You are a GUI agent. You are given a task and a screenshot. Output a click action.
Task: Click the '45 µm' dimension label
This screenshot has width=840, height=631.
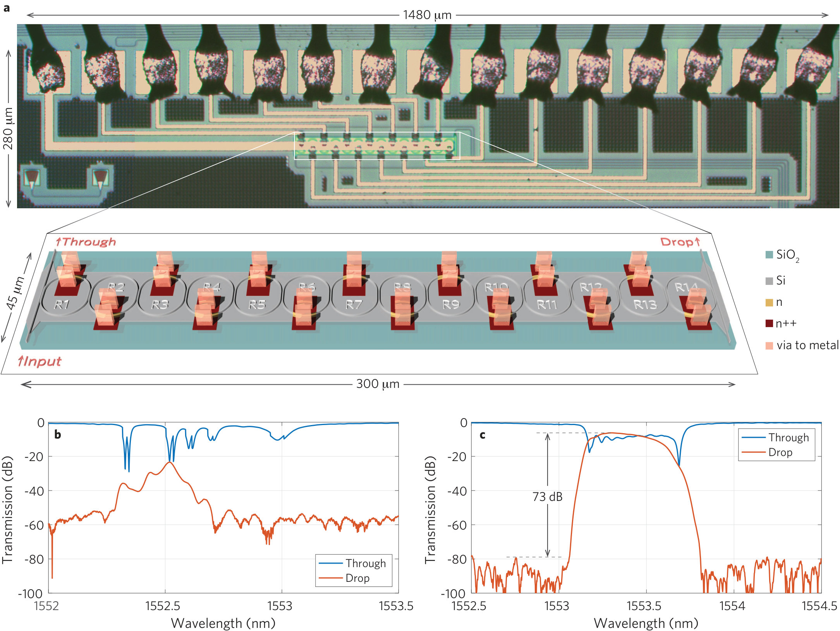[15, 293]
